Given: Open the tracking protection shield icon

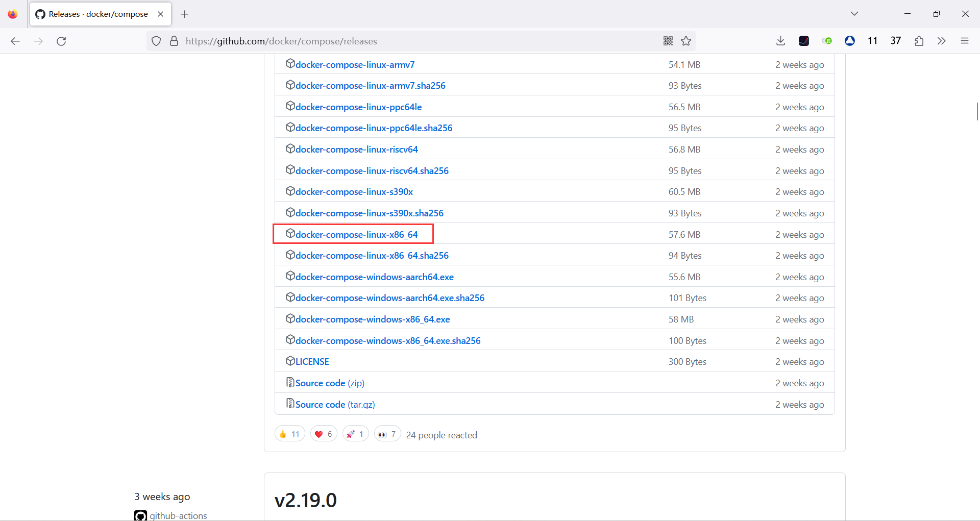Looking at the screenshot, I should click(156, 41).
